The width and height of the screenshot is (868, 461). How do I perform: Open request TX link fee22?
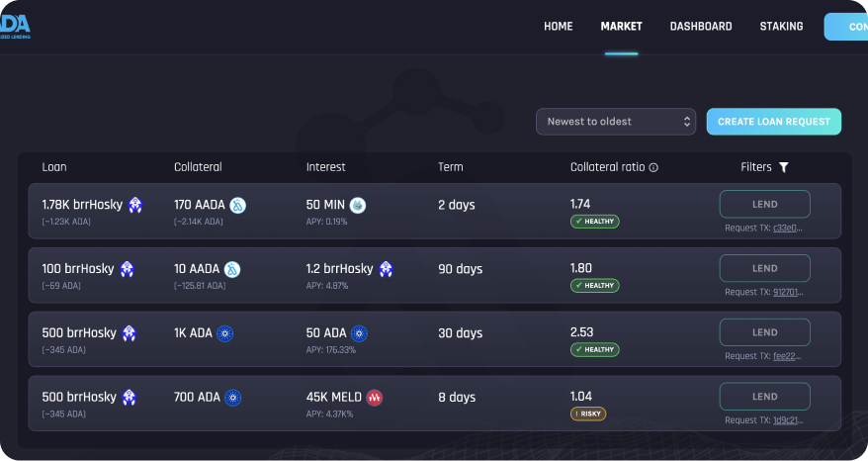pos(788,356)
